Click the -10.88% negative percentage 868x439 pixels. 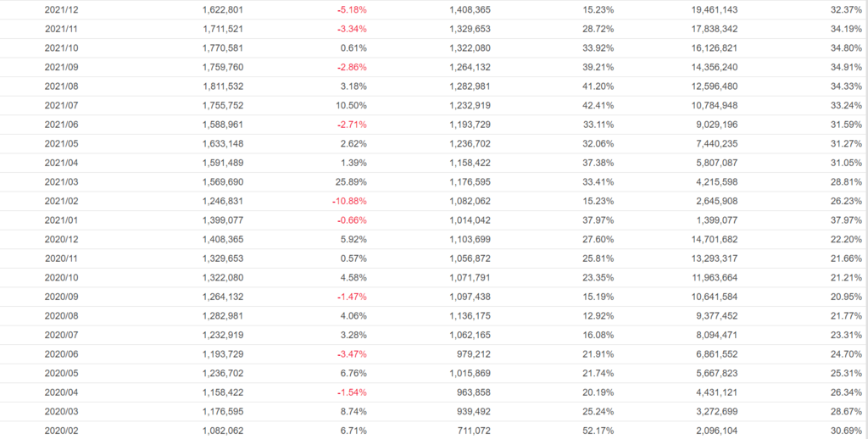pos(349,201)
